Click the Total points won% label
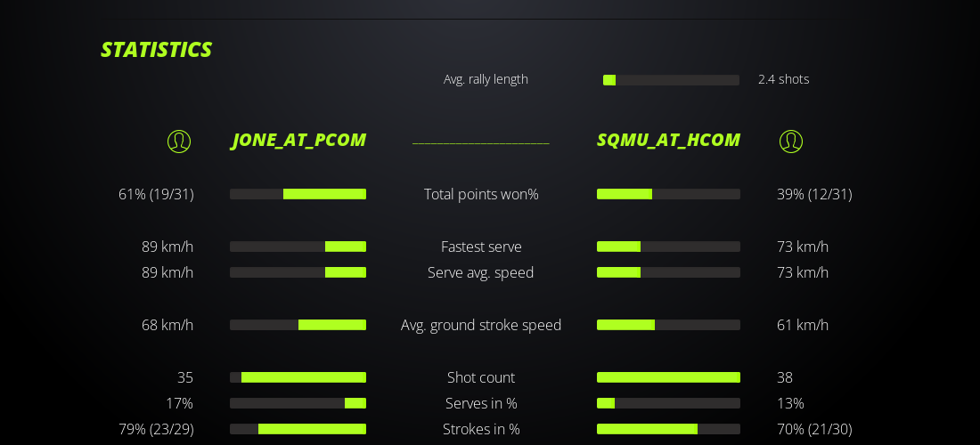This screenshot has width=980, height=445. pos(481,194)
